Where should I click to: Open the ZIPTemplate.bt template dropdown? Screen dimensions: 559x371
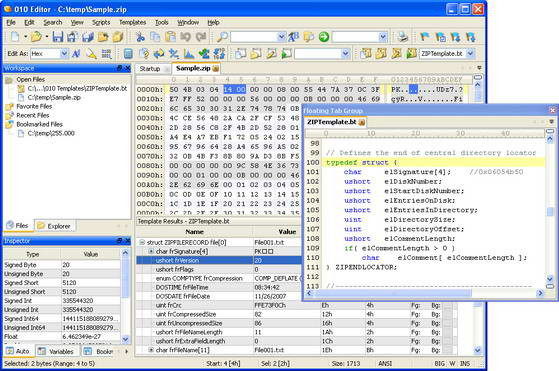[471, 54]
